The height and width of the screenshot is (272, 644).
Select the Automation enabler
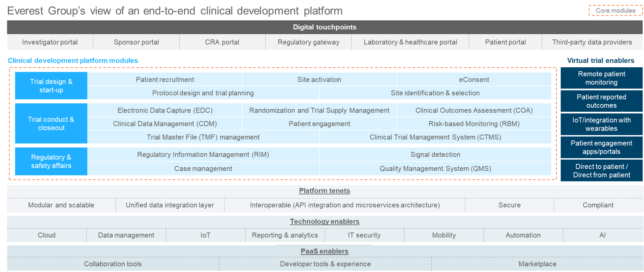(x=523, y=235)
